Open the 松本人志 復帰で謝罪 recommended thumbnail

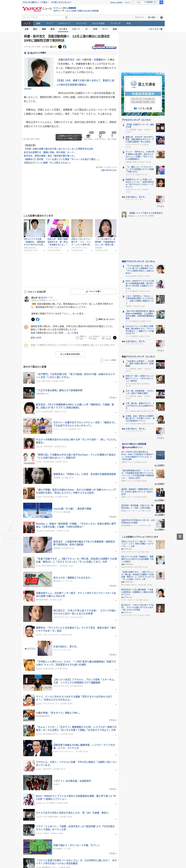(58, 228)
